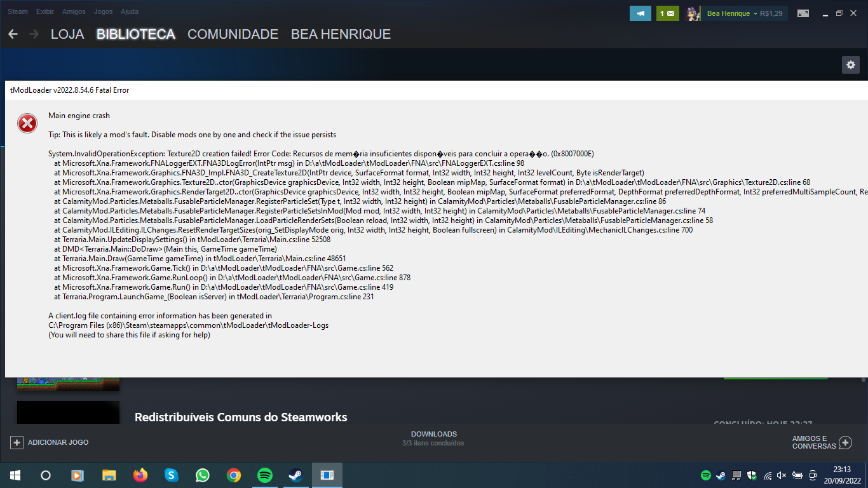
Task: Restore down the Steam window
Action: coord(839,13)
